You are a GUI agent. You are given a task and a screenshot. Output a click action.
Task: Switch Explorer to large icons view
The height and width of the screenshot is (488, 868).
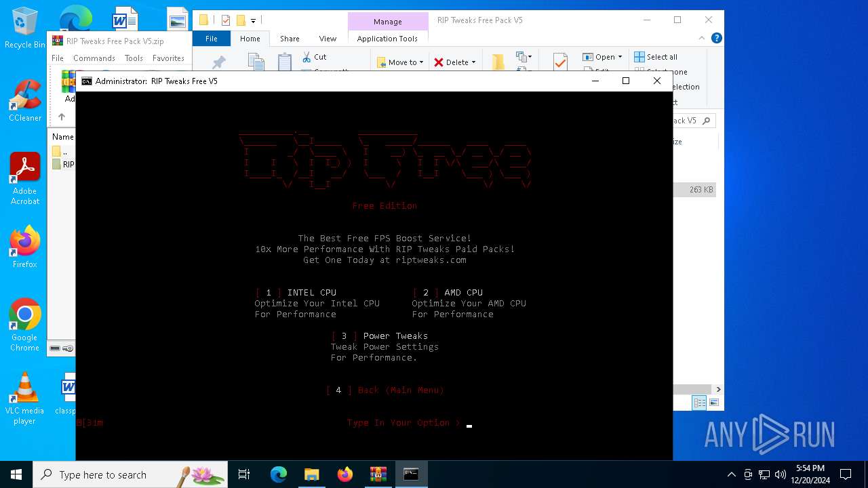point(713,403)
